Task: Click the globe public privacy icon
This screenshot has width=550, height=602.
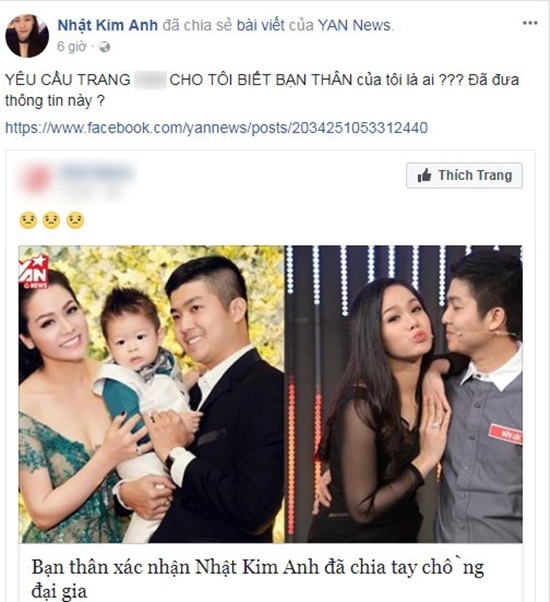Action: [x=105, y=47]
